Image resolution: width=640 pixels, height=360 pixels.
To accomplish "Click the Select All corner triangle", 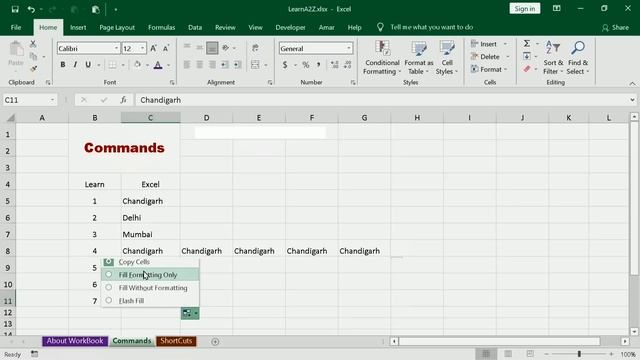I will [x=10, y=118].
